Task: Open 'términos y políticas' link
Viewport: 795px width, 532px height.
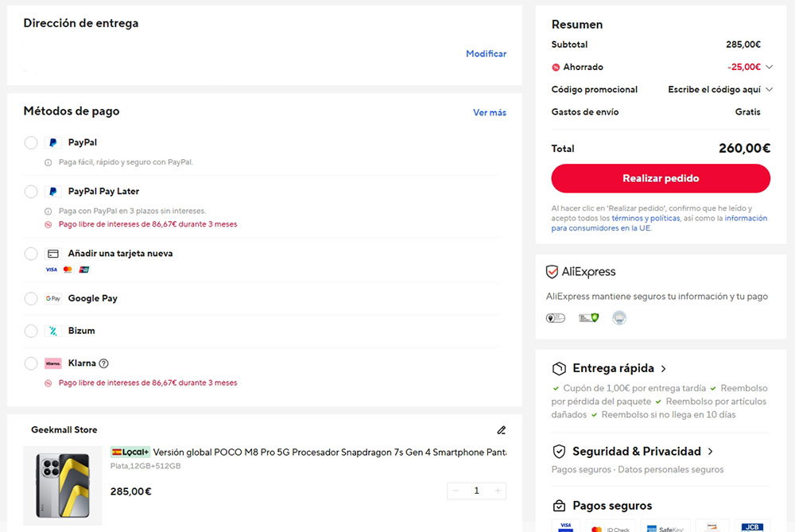Action: (x=646, y=218)
